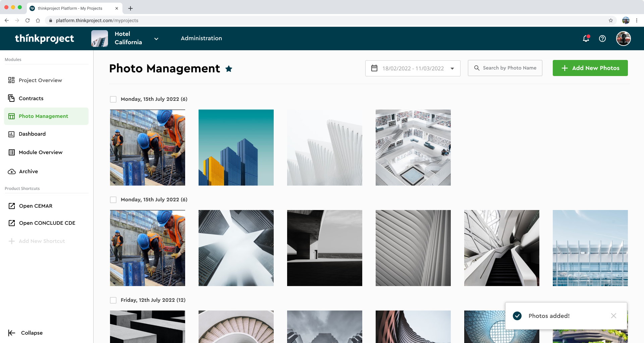Check the Friday, 12th July group checkbox
The width and height of the screenshot is (644, 343).
pyautogui.click(x=113, y=300)
